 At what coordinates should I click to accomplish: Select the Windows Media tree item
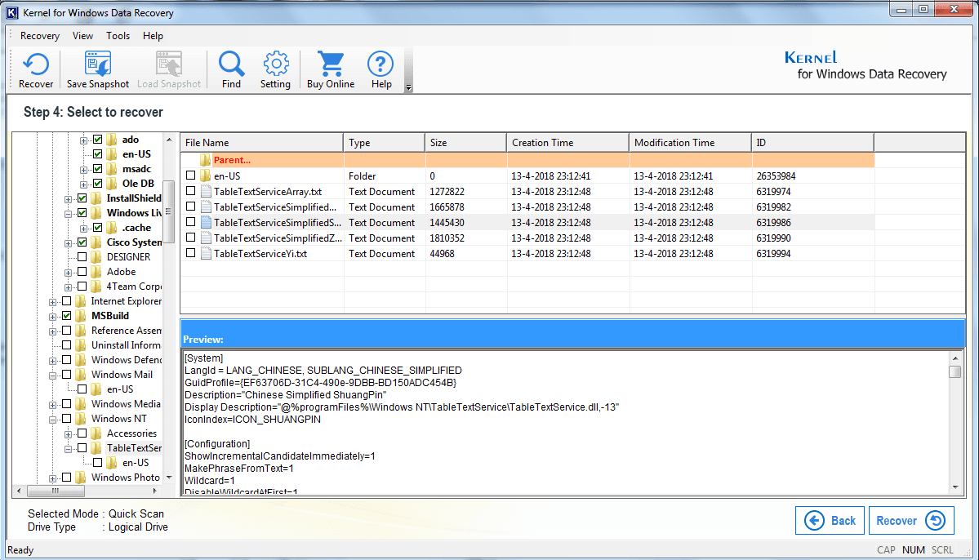point(126,404)
